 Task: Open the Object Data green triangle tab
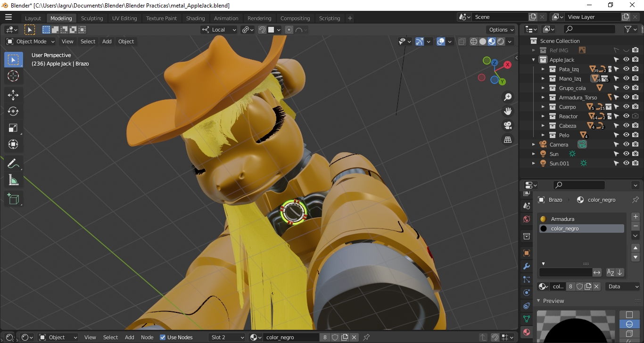(x=527, y=319)
